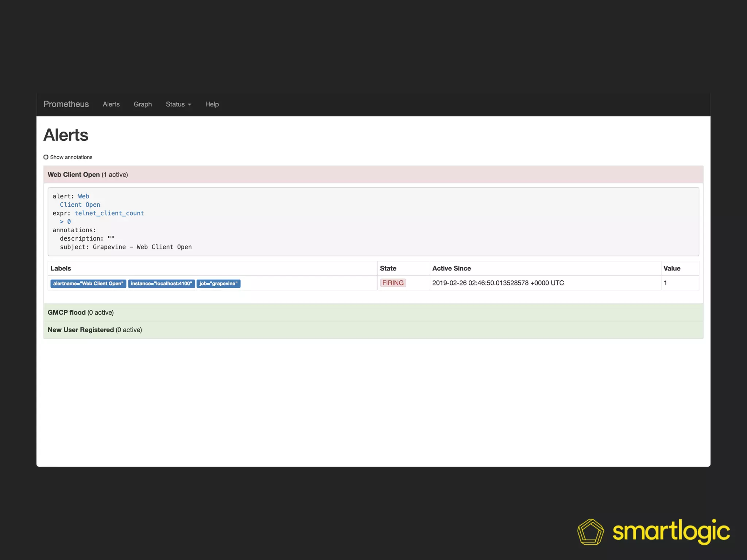Collapse the Web Client Open alert group
The height and width of the screenshot is (560, 747).
click(88, 175)
